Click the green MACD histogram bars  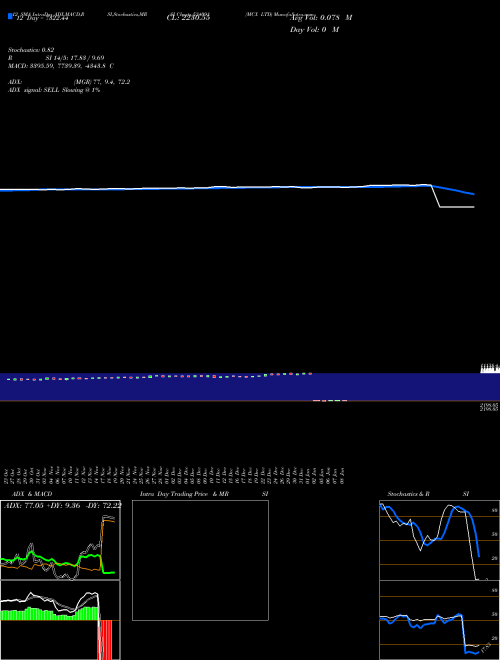click(x=51, y=614)
